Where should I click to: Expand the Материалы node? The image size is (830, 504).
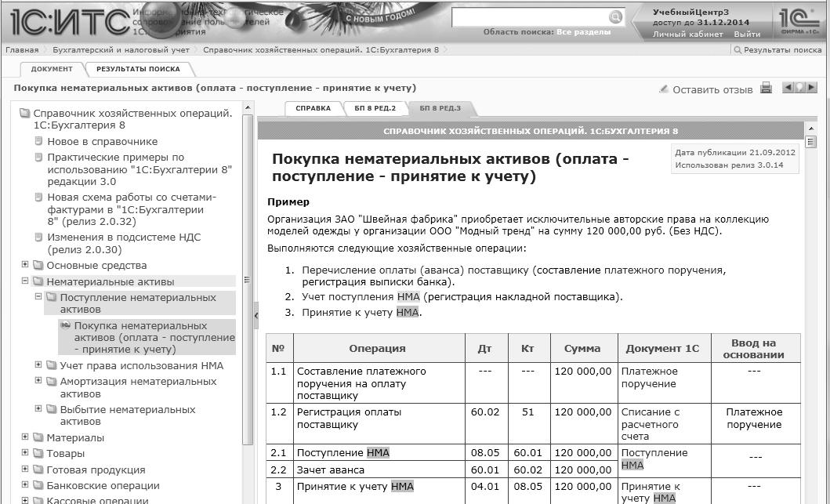pyautogui.click(x=25, y=437)
